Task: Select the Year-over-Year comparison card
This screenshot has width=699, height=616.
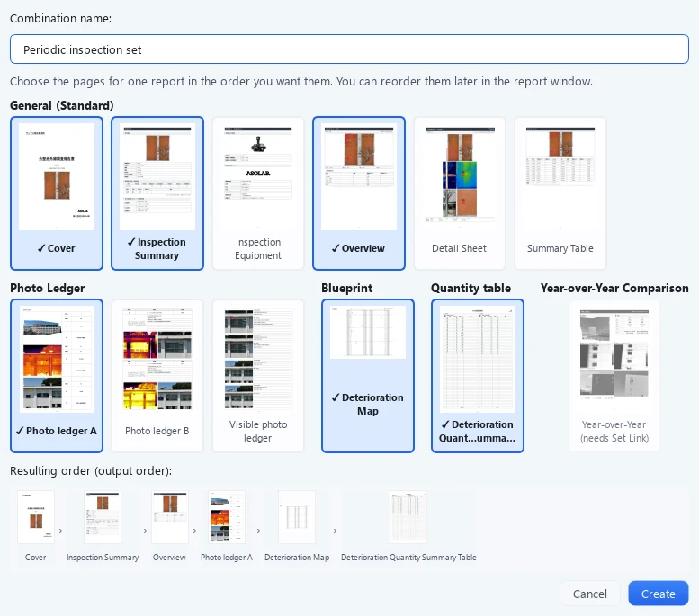Action: coord(614,376)
